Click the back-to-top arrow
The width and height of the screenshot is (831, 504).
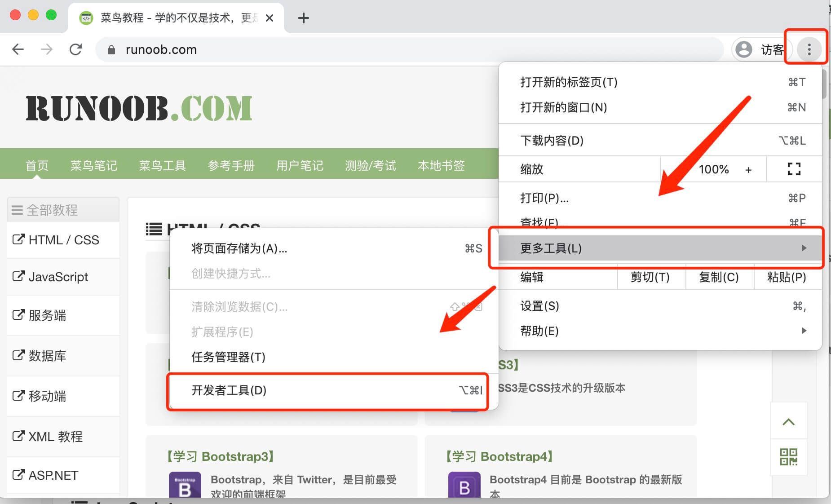(x=789, y=422)
